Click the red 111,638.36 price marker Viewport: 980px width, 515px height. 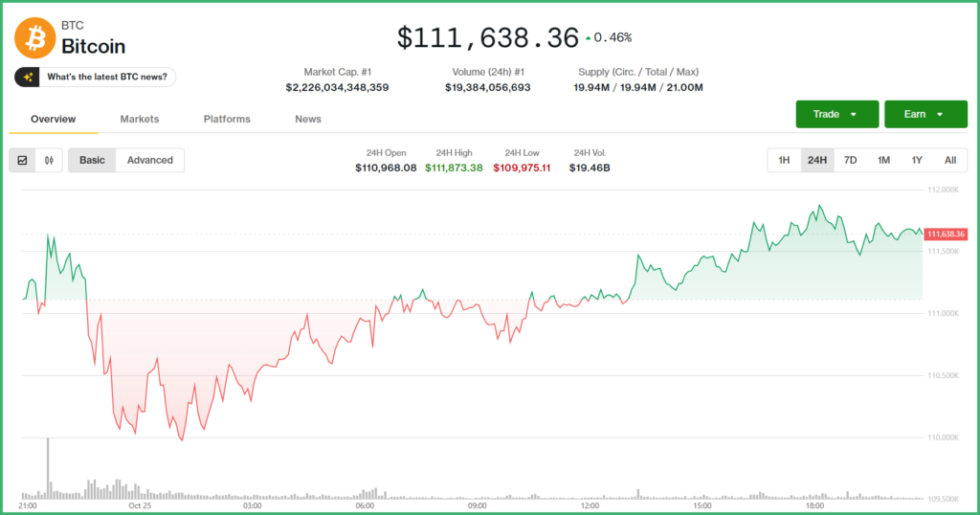click(x=946, y=234)
